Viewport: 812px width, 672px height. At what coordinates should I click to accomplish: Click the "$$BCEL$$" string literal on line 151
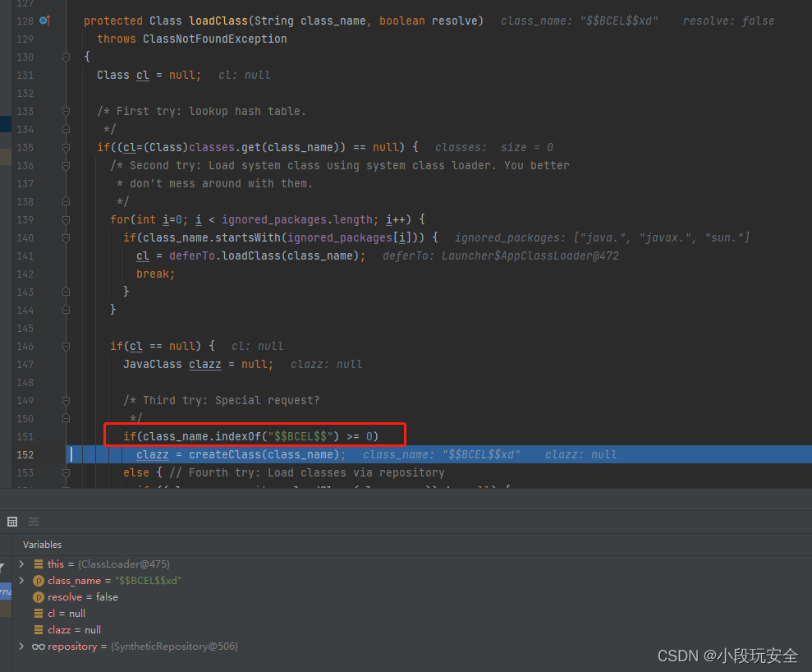pyautogui.click(x=300, y=436)
